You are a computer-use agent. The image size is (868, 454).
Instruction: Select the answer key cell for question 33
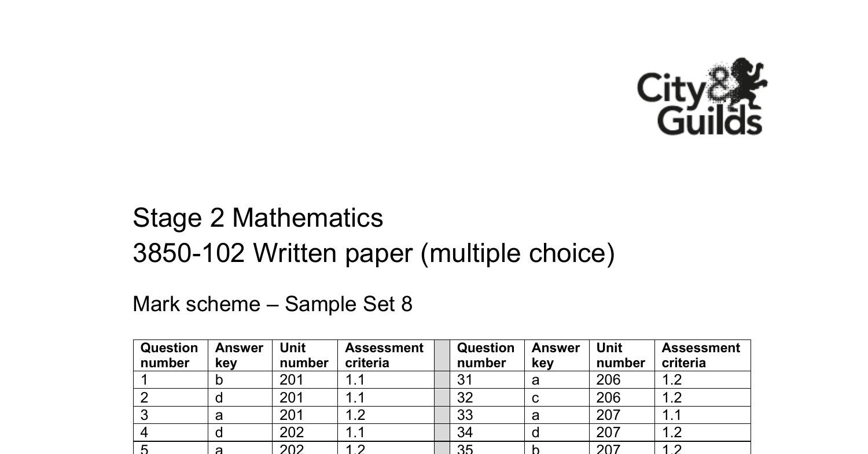[556, 415]
